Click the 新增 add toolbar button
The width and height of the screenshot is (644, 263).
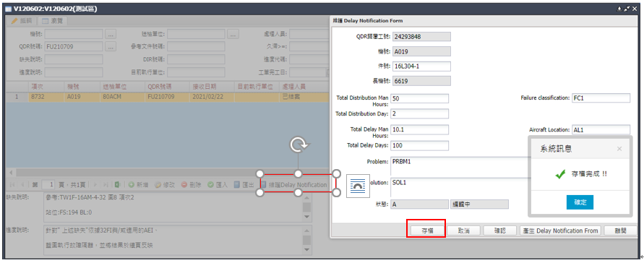137,185
